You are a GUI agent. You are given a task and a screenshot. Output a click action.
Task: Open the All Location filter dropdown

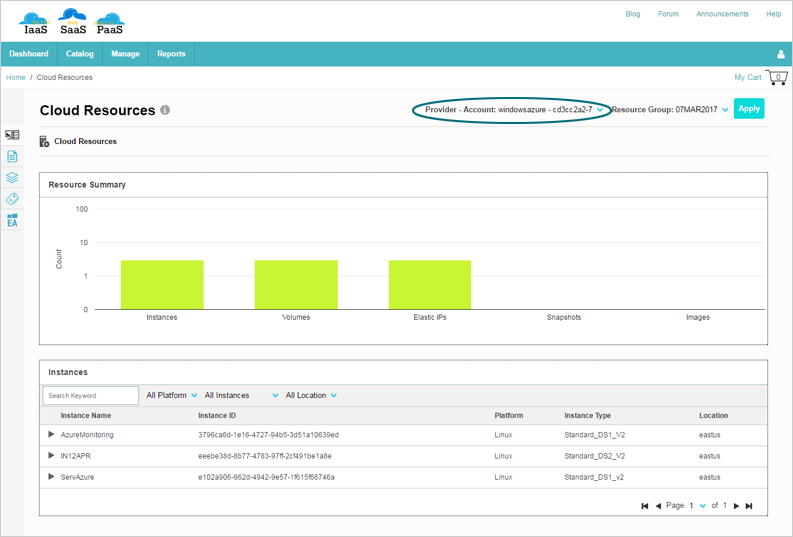tap(311, 395)
